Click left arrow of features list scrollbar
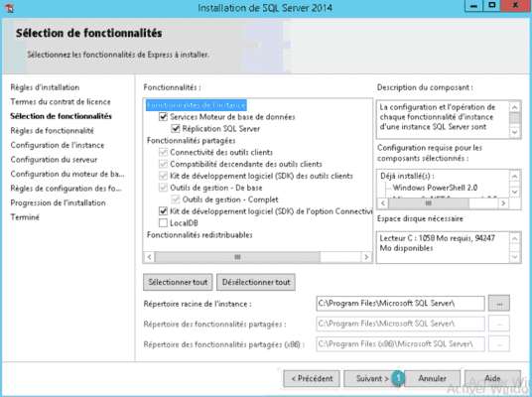This screenshot has width=532, height=397. (x=150, y=257)
